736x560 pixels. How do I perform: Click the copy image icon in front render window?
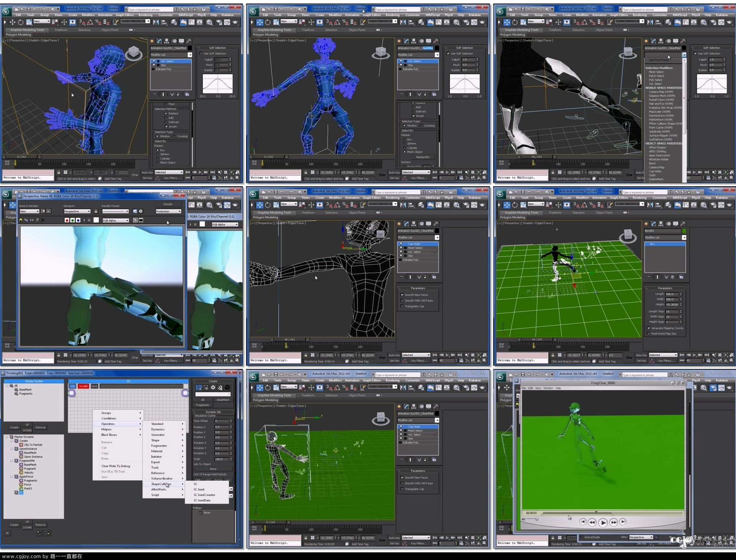tap(26, 220)
